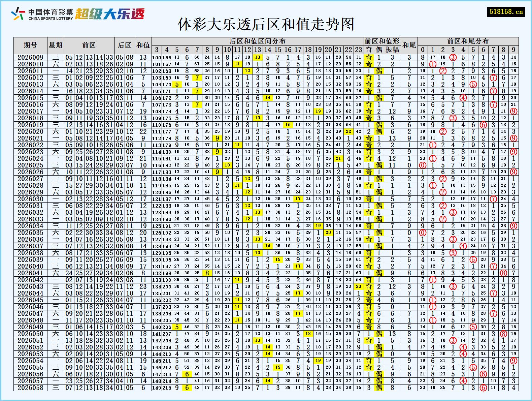Select the 期号 column header

30,45
